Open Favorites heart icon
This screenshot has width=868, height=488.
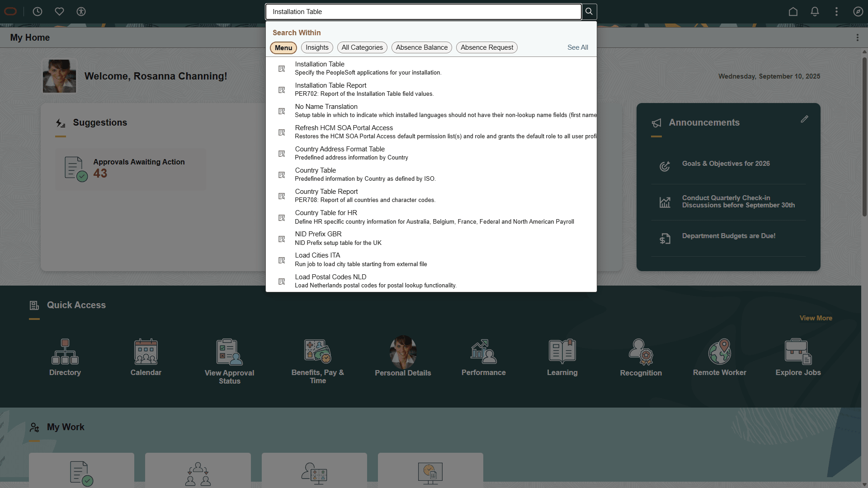coord(59,12)
